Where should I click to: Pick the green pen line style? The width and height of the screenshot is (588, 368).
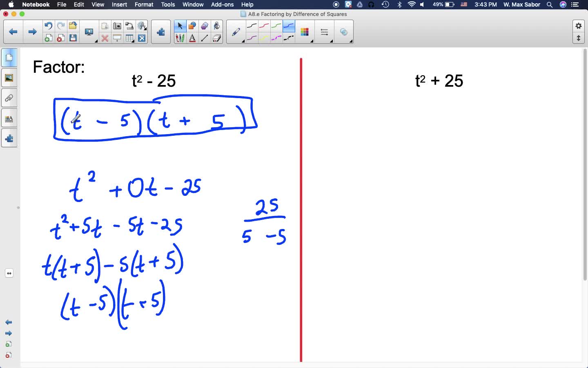pos(276,26)
